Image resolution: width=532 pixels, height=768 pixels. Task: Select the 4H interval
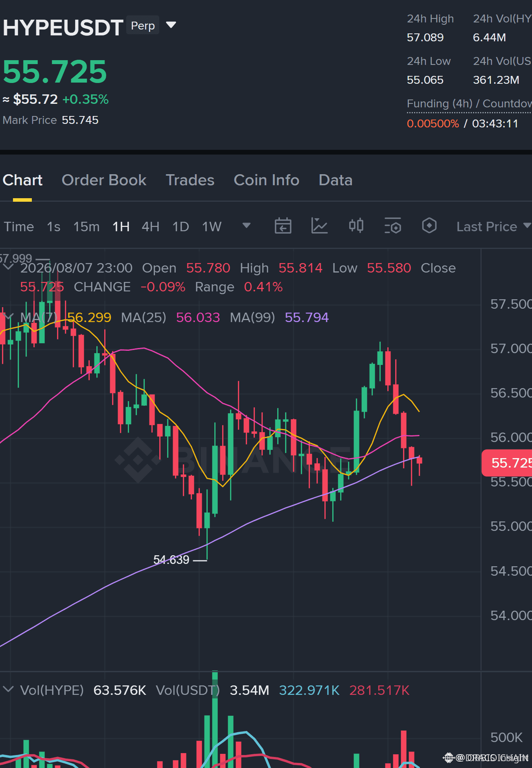click(x=151, y=227)
